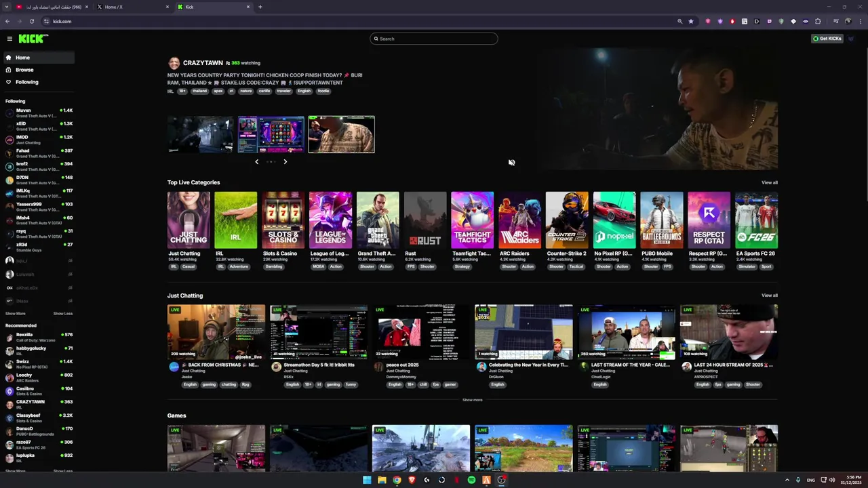This screenshot has width=868, height=488.
Task: Open the League of Legends category card
Action: tap(330, 220)
